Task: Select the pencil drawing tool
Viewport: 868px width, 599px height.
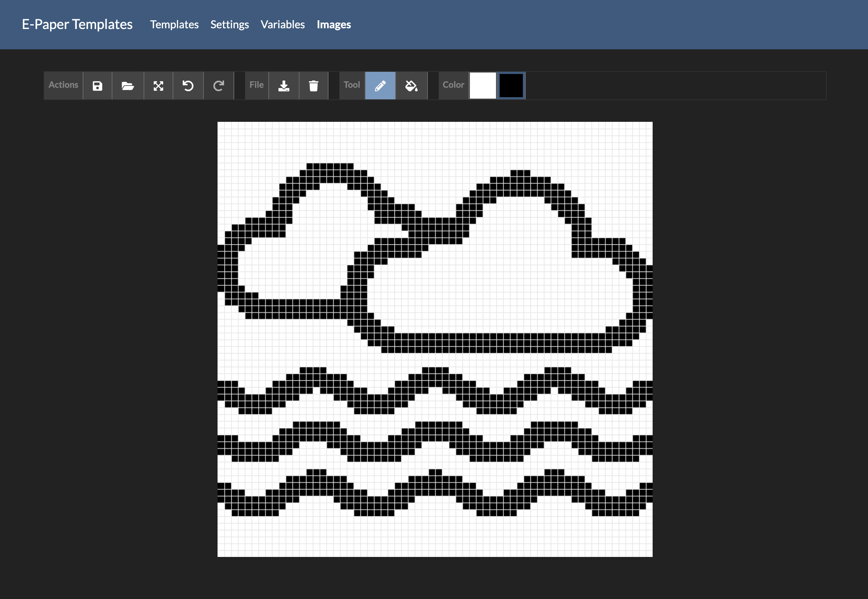Action: click(380, 86)
